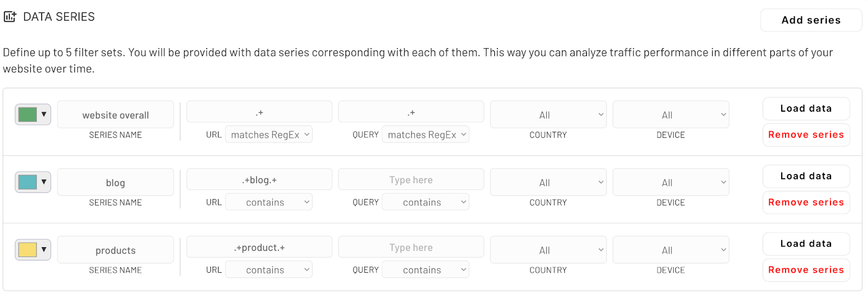
Task: Expand Country dropdown in blog row
Action: [548, 183]
